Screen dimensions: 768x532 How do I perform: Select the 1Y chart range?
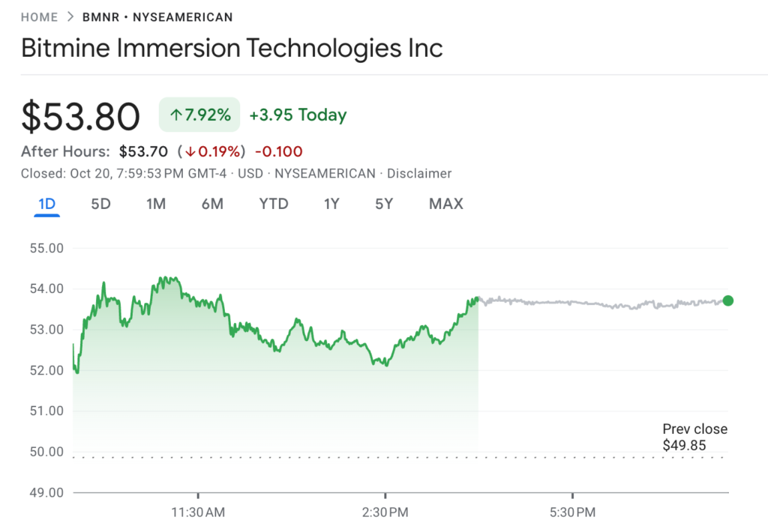pyautogui.click(x=331, y=203)
